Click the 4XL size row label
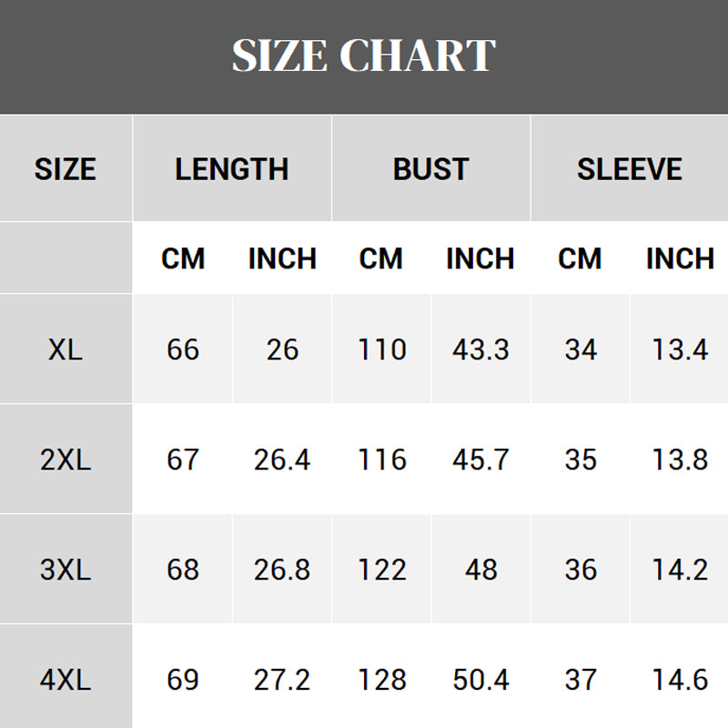Viewport: 728px width, 728px height. pos(66,680)
